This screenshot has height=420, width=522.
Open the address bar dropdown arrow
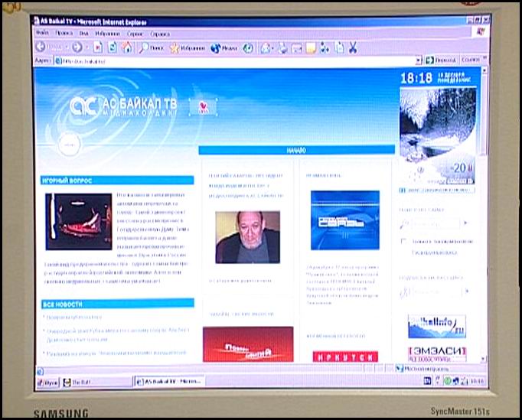[x=419, y=60]
